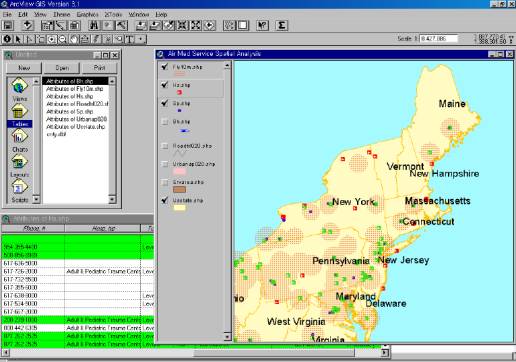Open Views in the project window
This screenshot has height=362, width=516.
[x=20, y=90]
